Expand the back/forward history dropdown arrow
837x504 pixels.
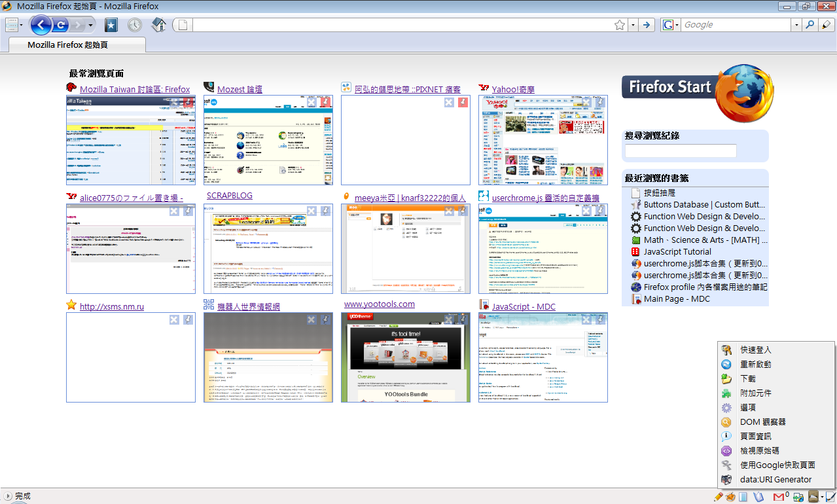pyautogui.click(x=91, y=26)
